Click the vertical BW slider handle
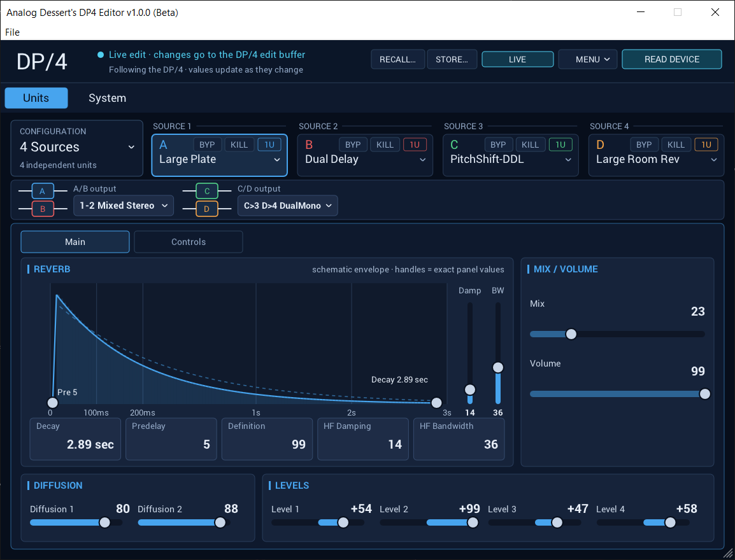 coord(498,368)
